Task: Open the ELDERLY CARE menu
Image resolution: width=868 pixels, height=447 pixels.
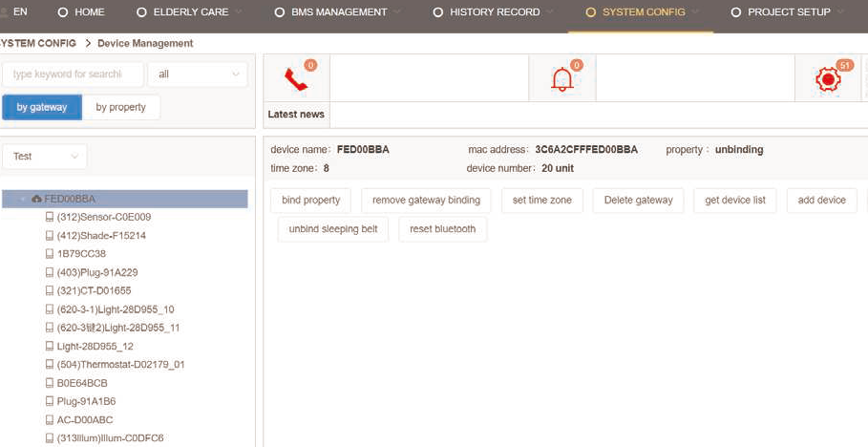Action: pyautogui.click(x=189, y=12)
